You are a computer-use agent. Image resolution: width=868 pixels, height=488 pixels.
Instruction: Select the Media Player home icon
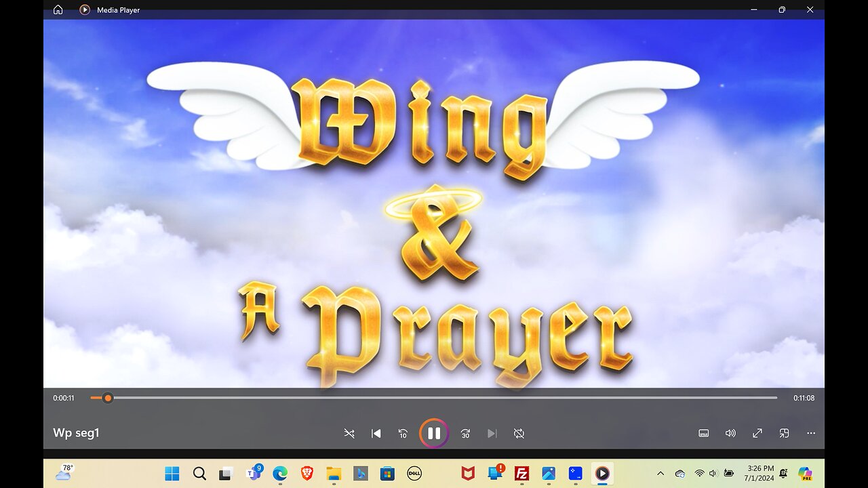pyautogui.click(x=58, y=9)
